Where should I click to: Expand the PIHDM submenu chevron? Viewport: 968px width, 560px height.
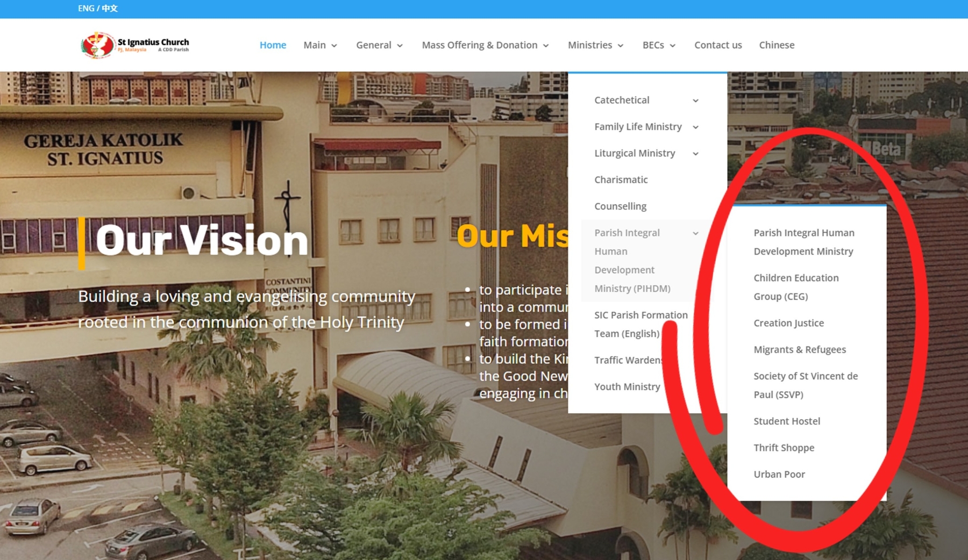coord(695,233)
